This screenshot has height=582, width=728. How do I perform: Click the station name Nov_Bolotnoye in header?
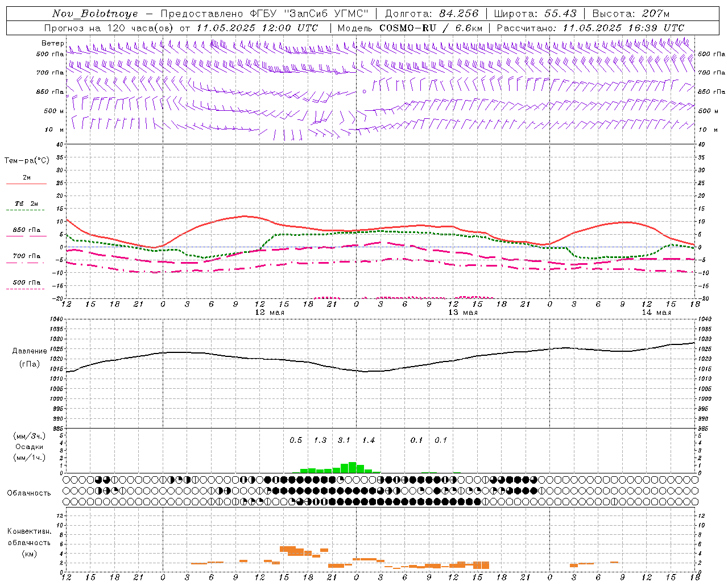click(x=95, y=14)
